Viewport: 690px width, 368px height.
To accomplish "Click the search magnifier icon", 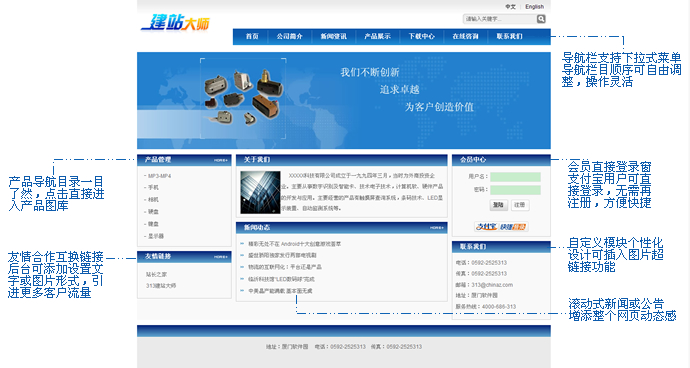I will 541,18.
